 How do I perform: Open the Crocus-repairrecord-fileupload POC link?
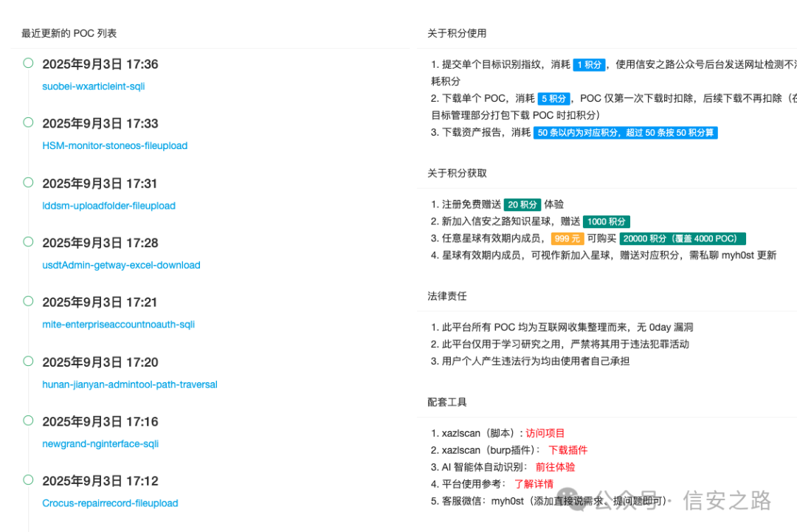[110, 503]
